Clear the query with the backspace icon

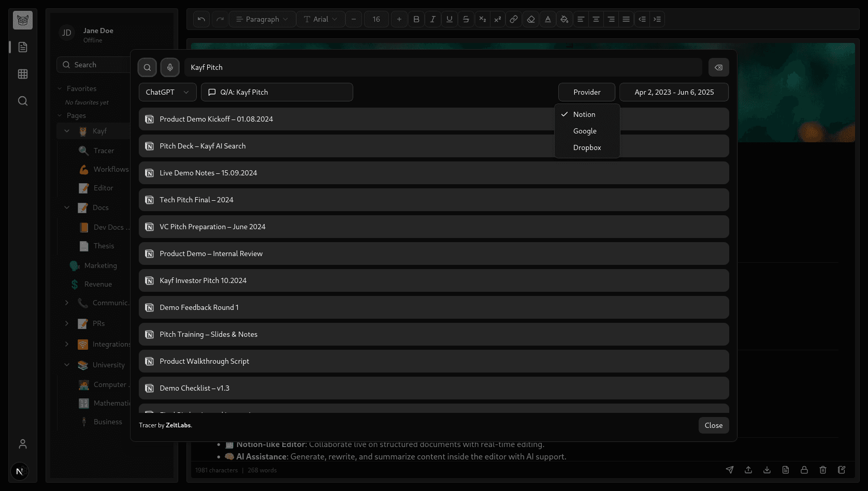[x=719, y=67]
